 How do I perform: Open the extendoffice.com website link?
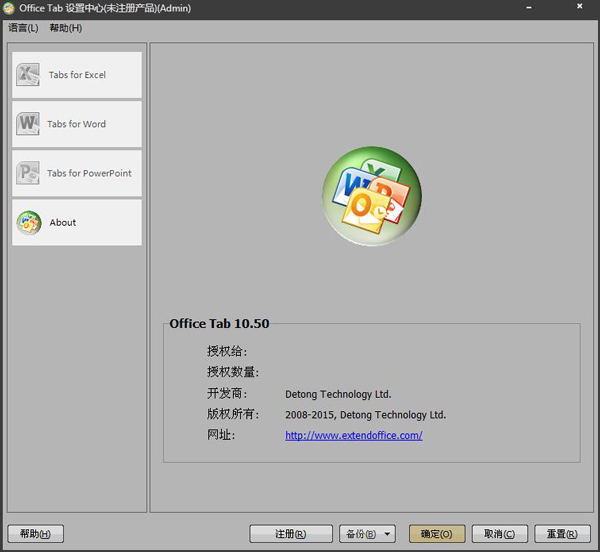tap(354, 435)
